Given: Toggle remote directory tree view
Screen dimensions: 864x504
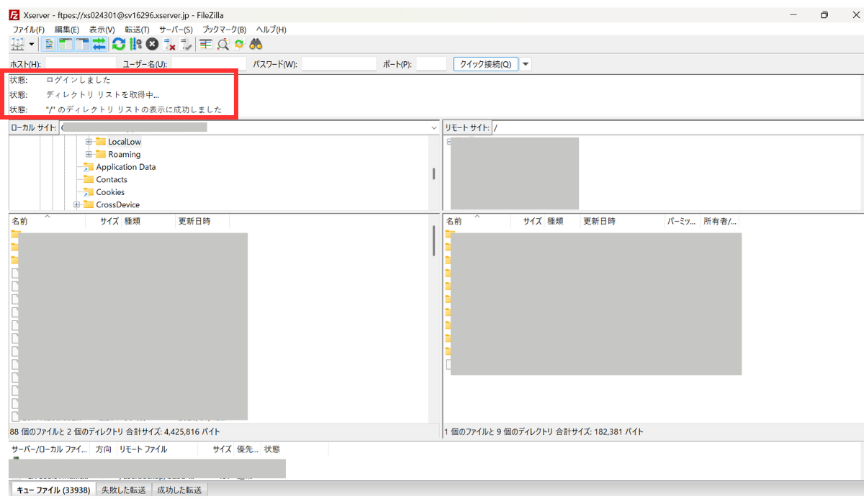Looking at the screenshot, I should [82, 45].
